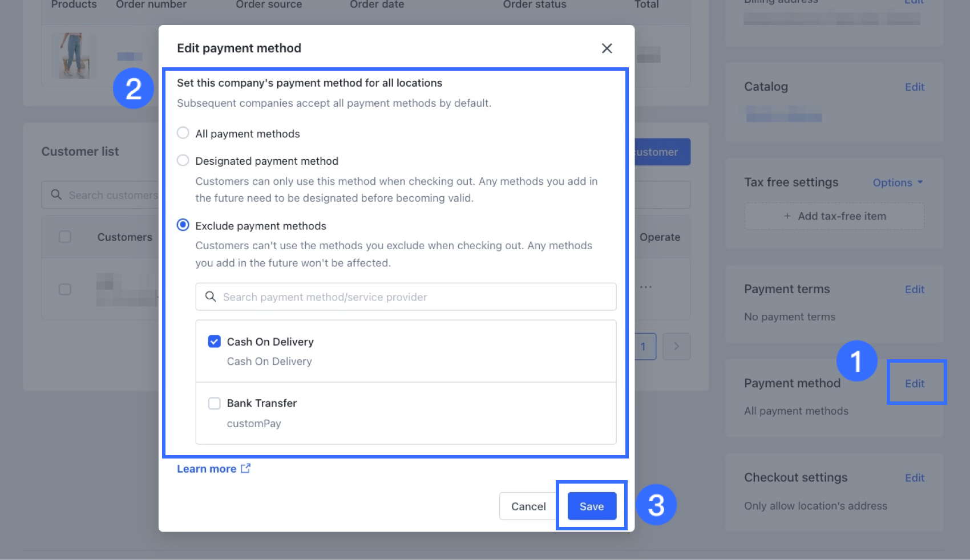
Task: Click the customer search magnifier icon
Action: [56, 194]
